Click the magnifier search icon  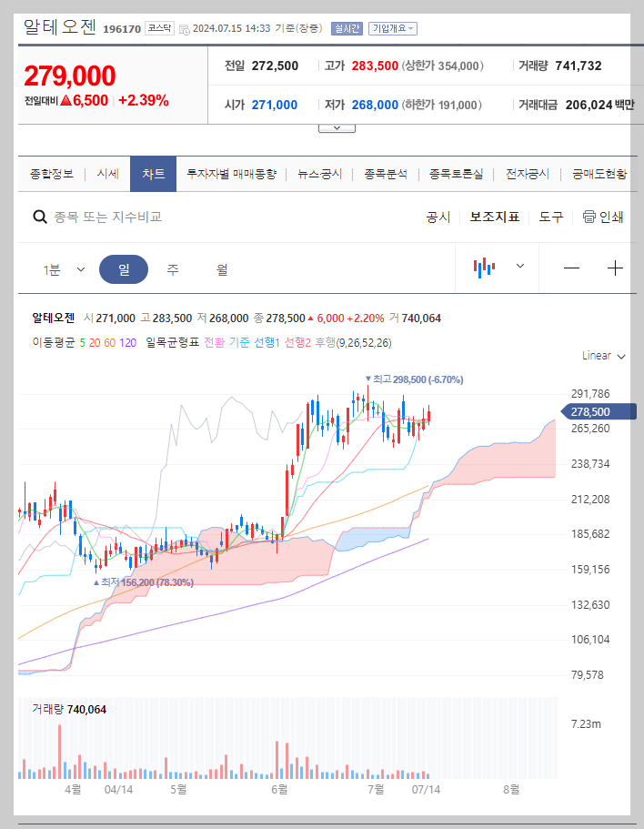point(39,217)
